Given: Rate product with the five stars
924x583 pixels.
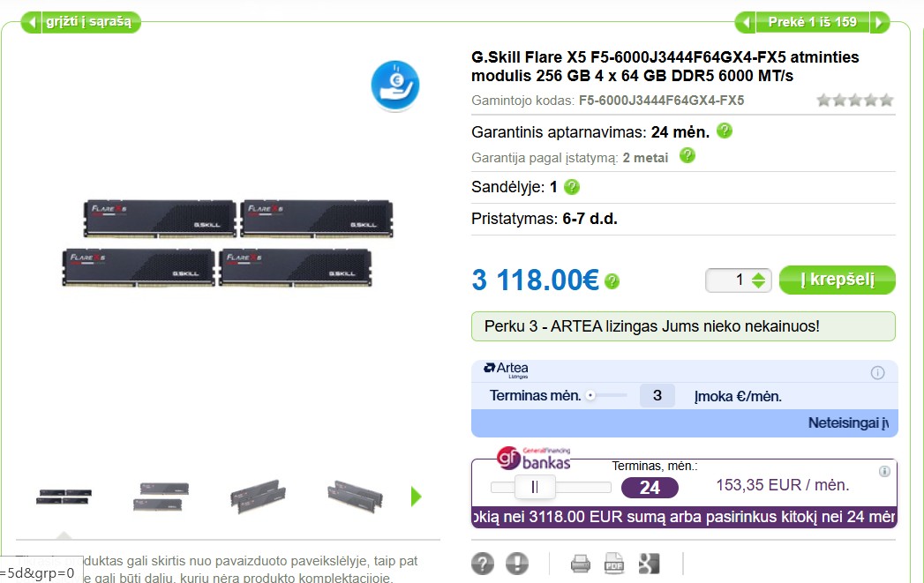Looking at the screenshot, I should (x=855, y=101).
